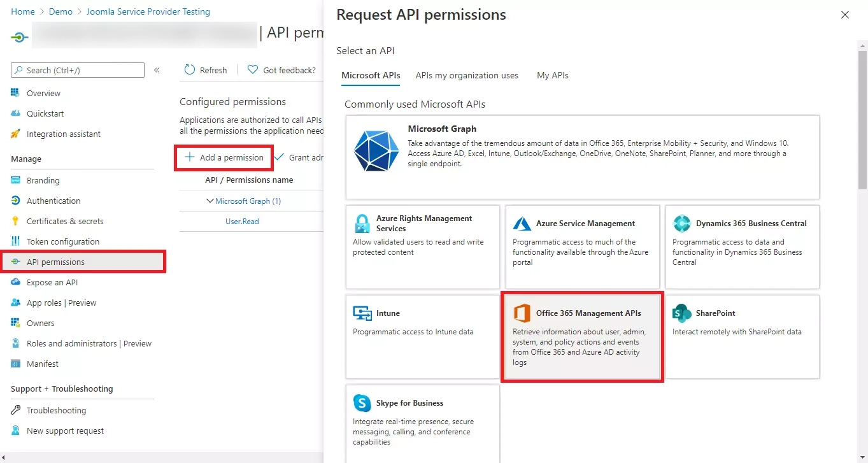This screenshot has width=868, height=463.
Task: Click the Roles and administrators icon
Action: click(15, 343)
